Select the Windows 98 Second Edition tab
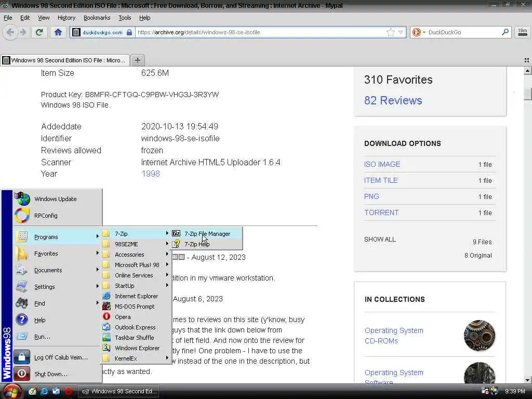The width and height of the screenshot is (532, 399). [65, 60]
